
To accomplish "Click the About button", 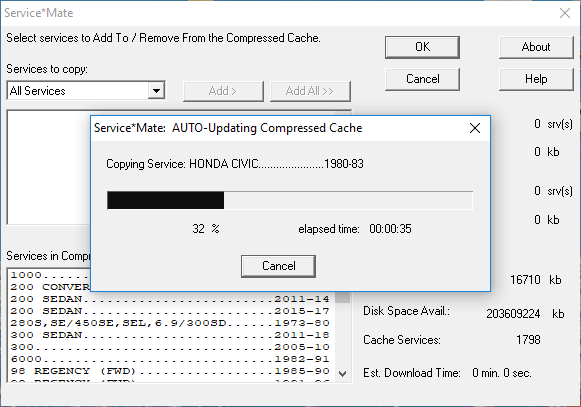I will tap(536, 47).
